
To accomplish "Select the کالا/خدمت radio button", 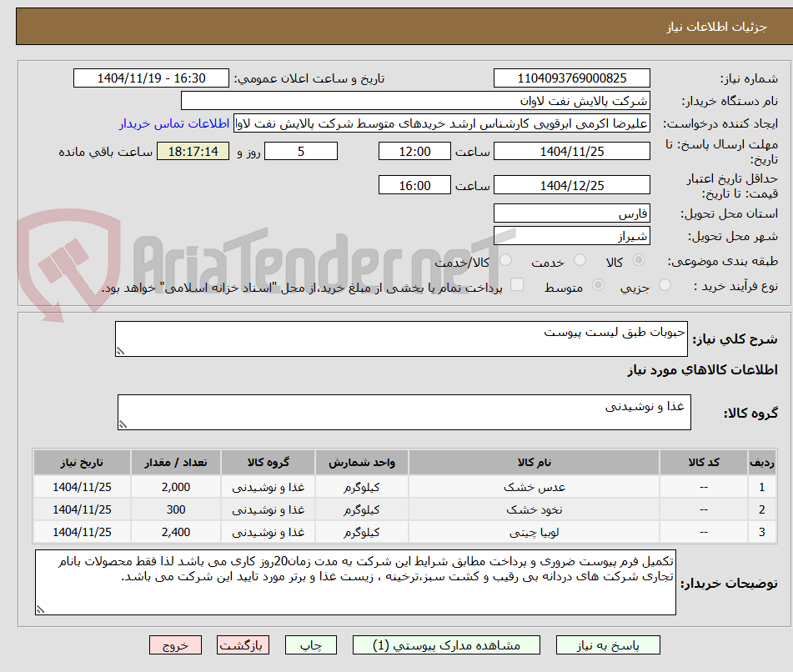I will click(x=505, y=260).
